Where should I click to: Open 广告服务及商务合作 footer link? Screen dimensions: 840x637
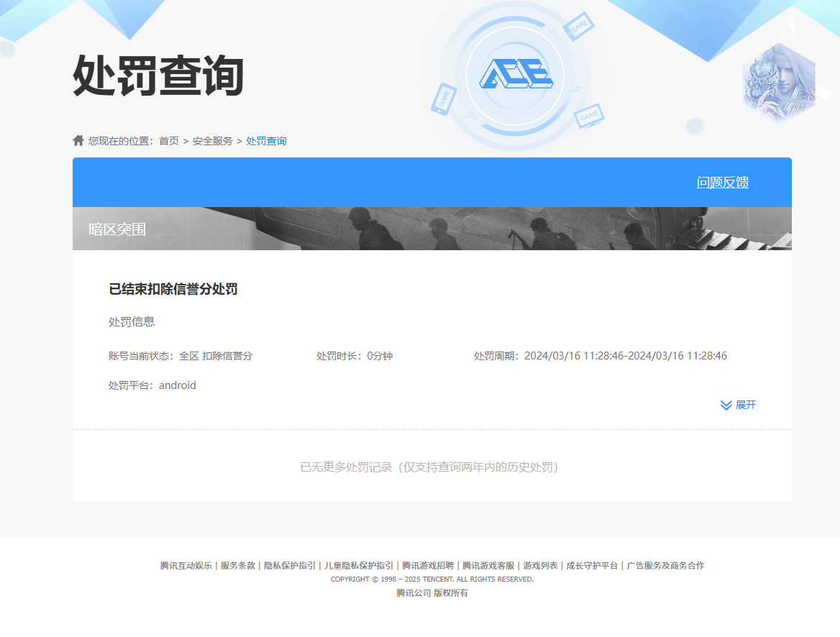coord(665,566)
